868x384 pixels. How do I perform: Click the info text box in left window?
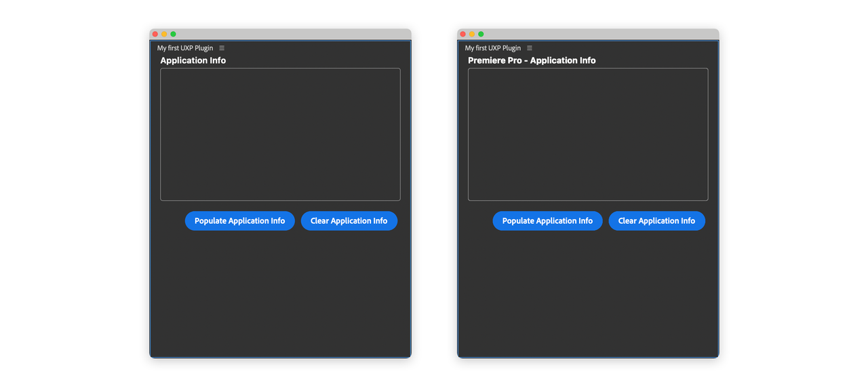tap(280, 134)
